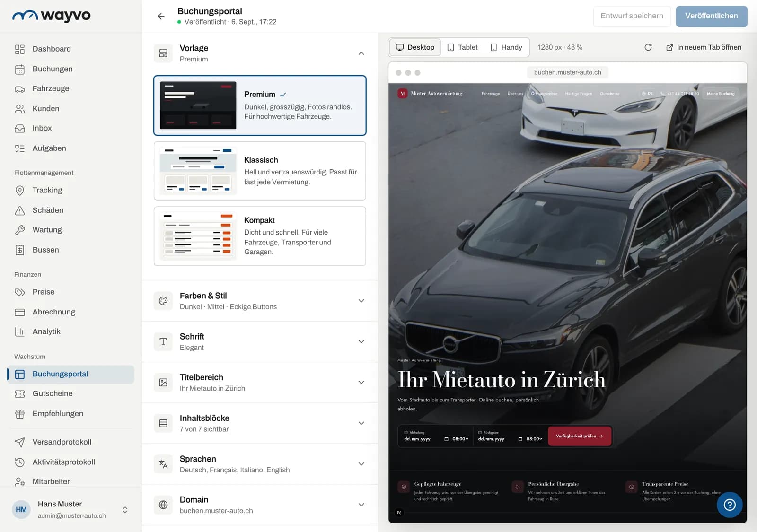
Task: Select the Premium template card
Action: click(x=260, y=105)
